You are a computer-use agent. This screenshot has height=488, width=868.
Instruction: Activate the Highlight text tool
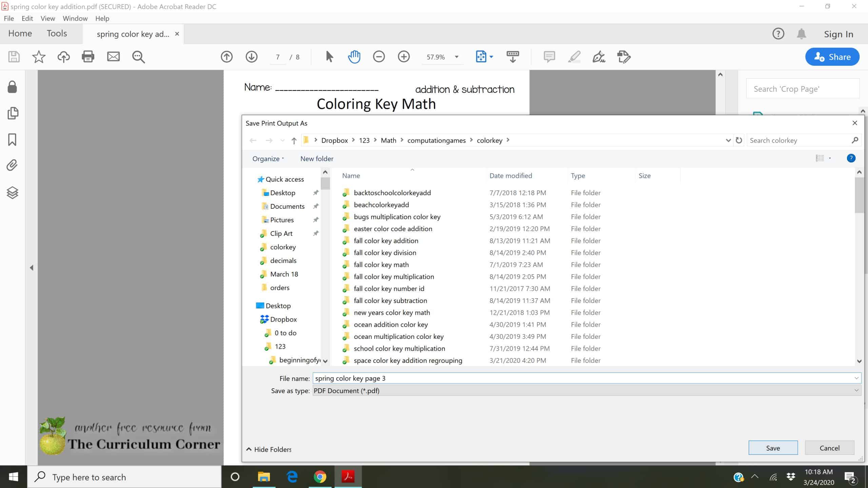tap(574, 57)
